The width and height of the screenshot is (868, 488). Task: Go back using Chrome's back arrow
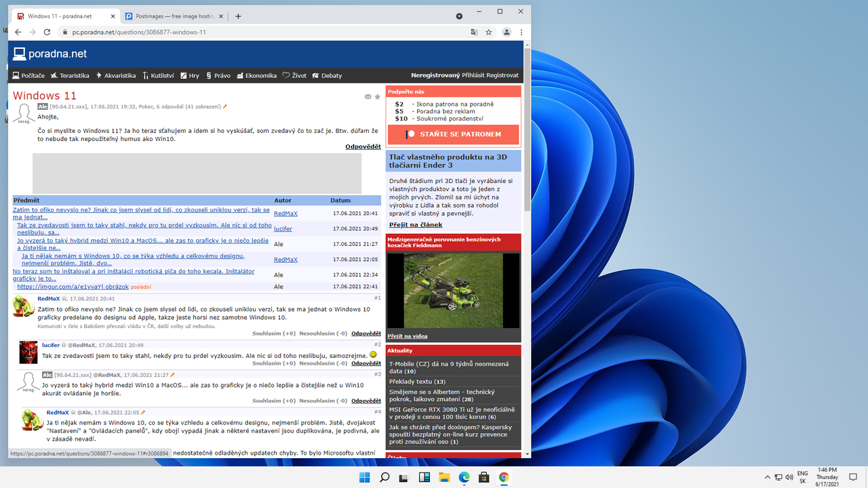tap(18, 32)
